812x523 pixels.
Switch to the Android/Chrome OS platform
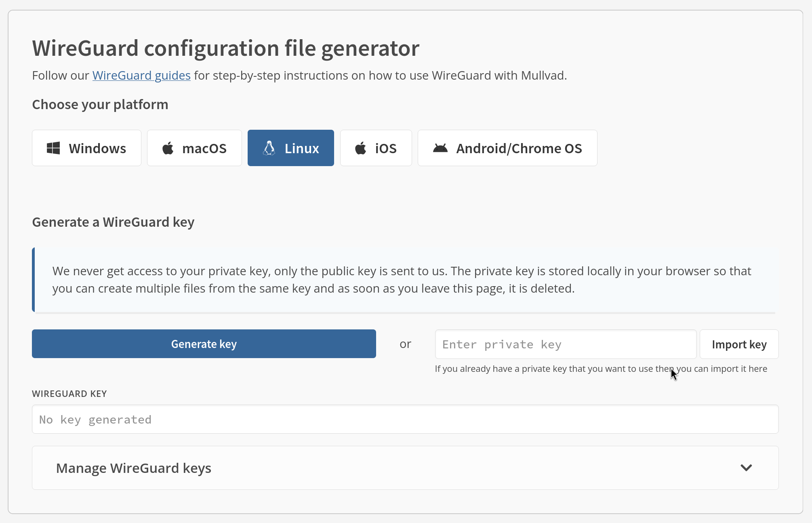(507, 148)
